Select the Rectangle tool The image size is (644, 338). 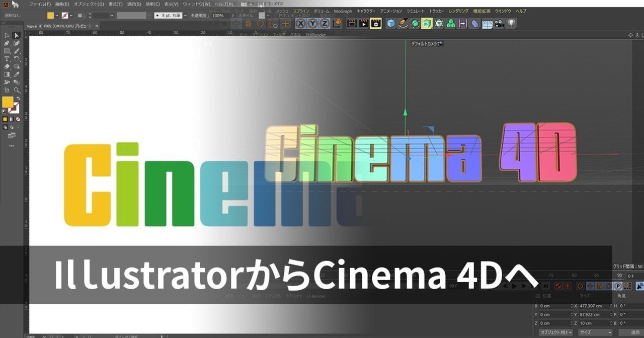7,51
